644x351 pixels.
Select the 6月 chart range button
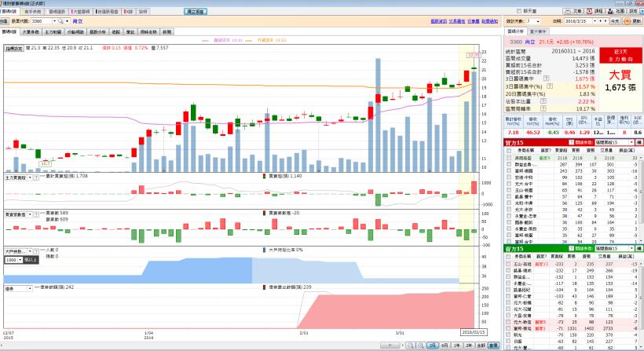[x=445, y=346]
